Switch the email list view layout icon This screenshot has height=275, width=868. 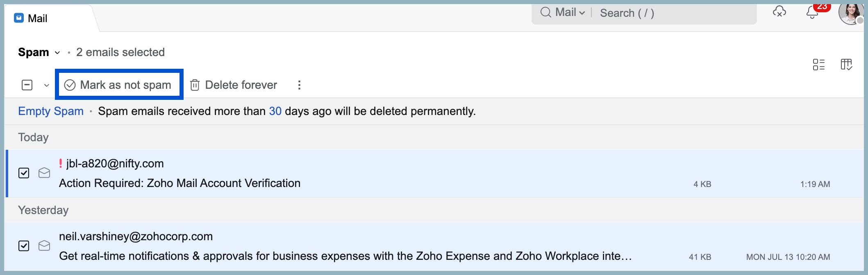click(819, 65)
